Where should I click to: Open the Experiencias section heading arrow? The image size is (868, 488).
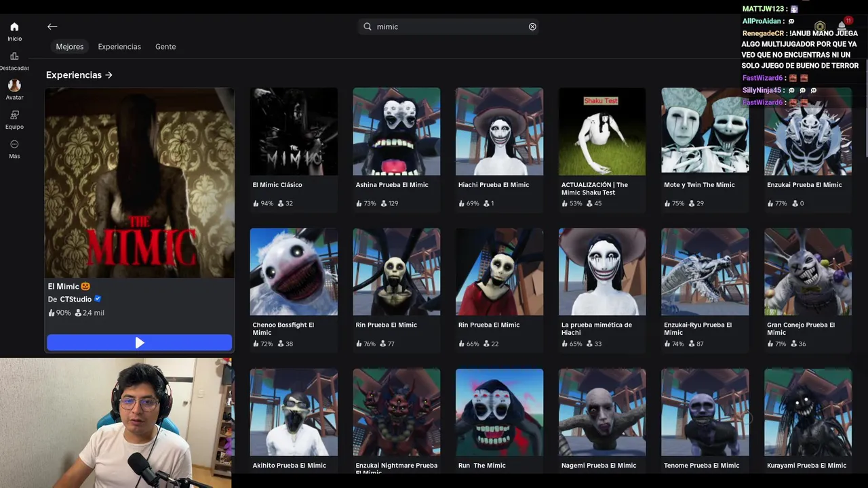(108, 75)
